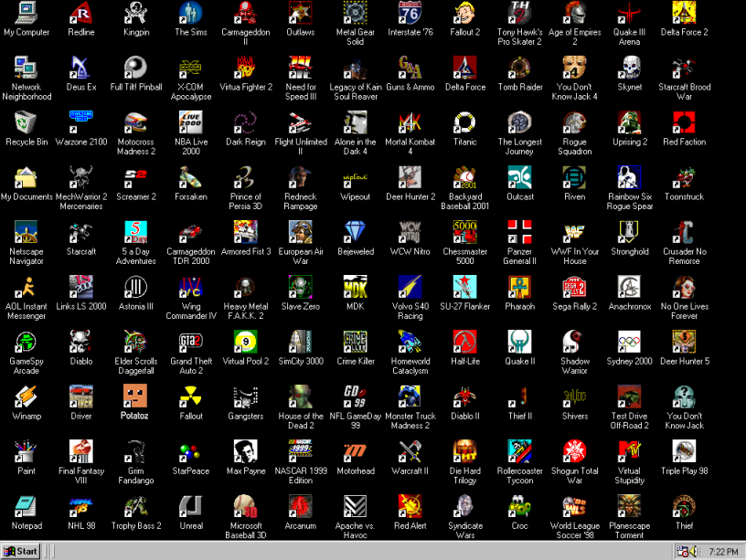Select the Croc shortcut icon
This screenshot has height=560, width=746.
[519, 507]
